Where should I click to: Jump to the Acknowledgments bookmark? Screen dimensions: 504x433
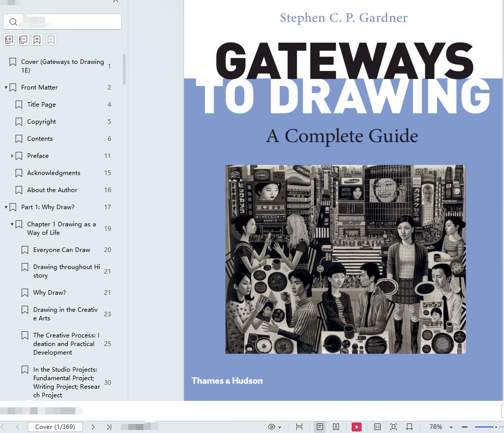[54, 173]
